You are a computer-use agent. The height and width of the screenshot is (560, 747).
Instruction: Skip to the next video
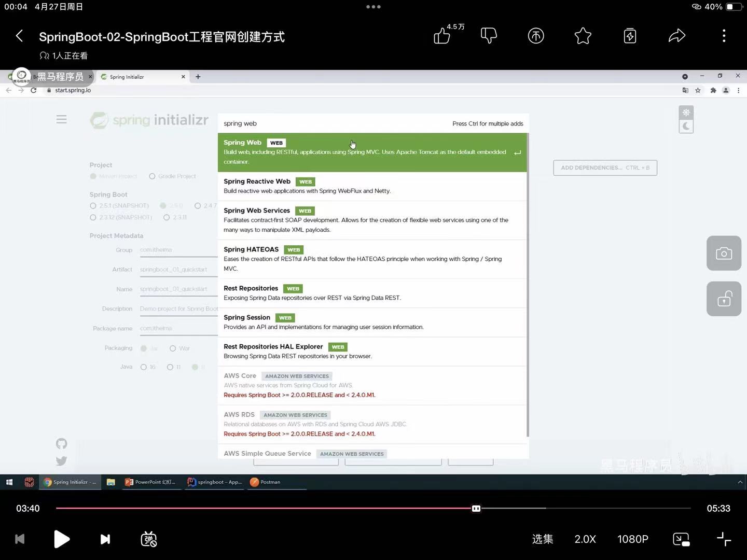105,539
